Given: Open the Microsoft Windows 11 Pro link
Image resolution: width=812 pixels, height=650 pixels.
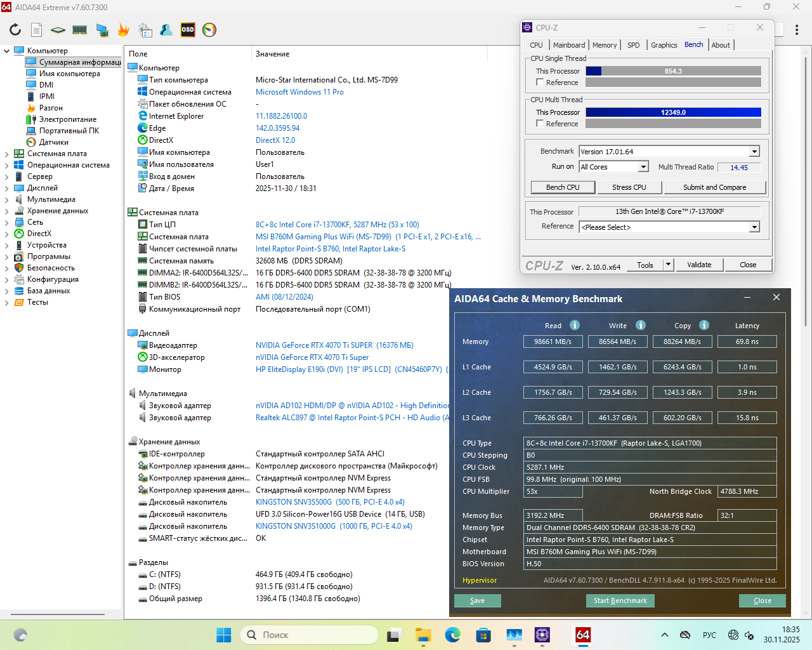Looking at the screenshot, I should [x=299, y=92].
